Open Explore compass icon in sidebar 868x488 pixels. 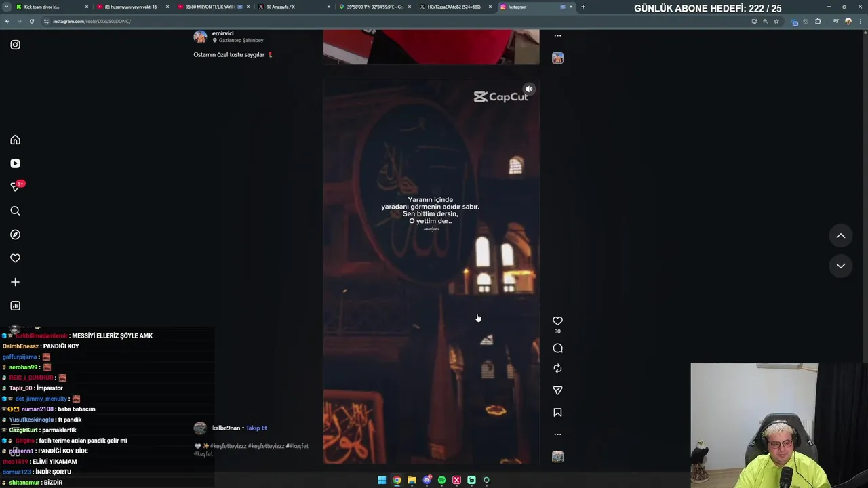point(15,235)
